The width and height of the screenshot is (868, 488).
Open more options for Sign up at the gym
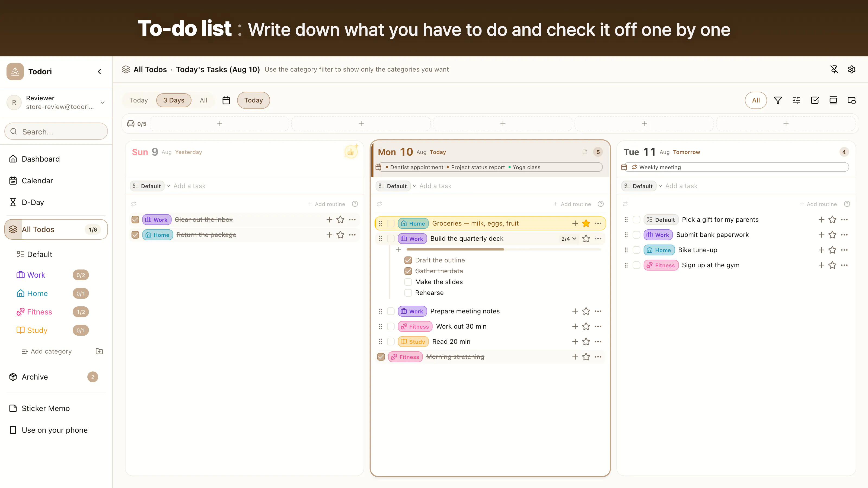(x=844, y=265)
